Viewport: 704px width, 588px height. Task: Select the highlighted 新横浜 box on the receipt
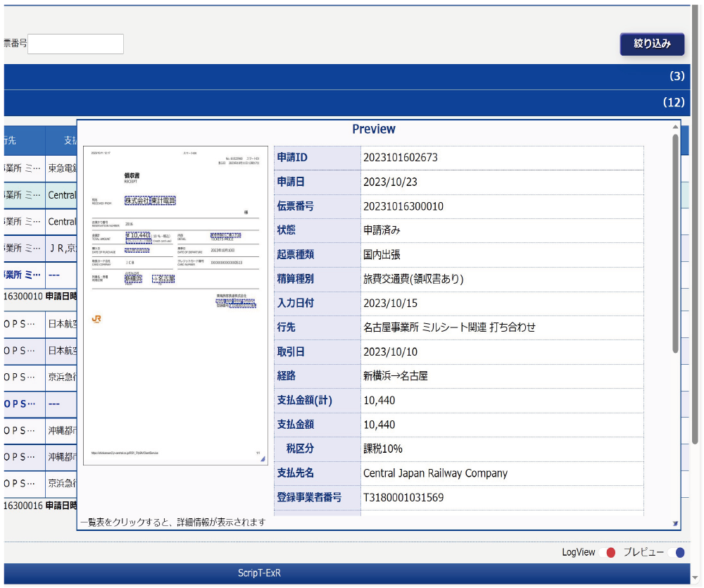point(133,278)
